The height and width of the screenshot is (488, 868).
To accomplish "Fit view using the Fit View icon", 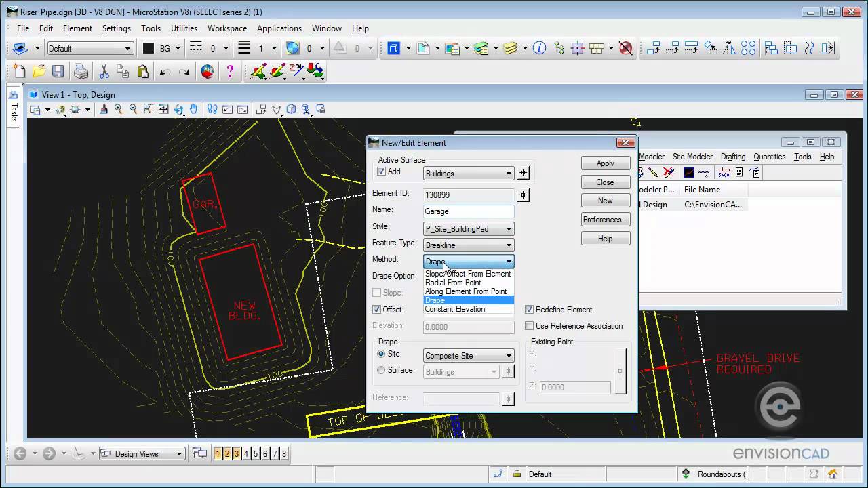I will click(x=163, y=109).
